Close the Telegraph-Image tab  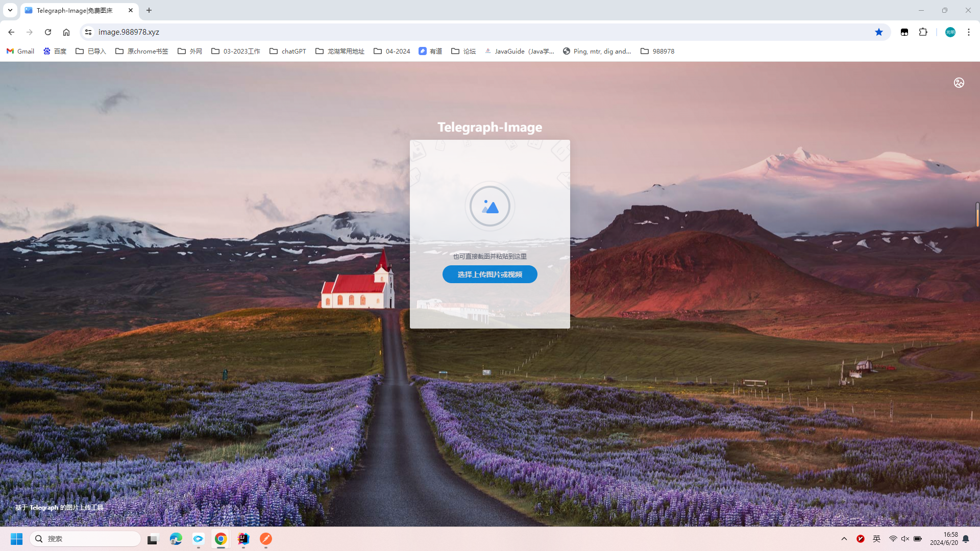131,10
